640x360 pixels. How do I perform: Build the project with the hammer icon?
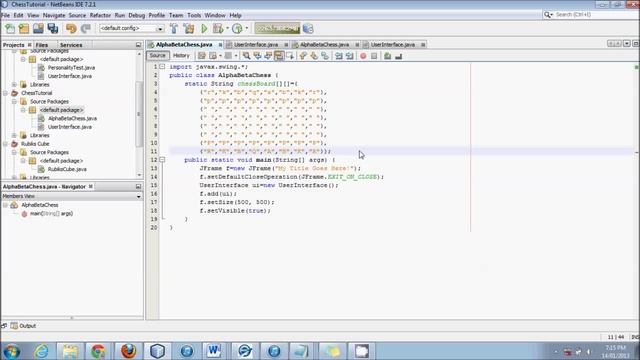tap(174, 29)
